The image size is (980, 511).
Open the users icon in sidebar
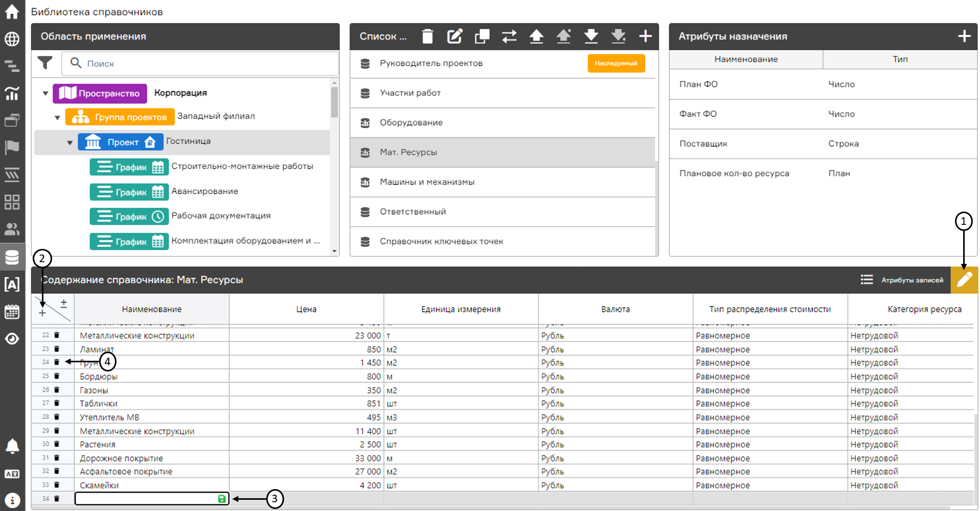[x=12, y=229]
